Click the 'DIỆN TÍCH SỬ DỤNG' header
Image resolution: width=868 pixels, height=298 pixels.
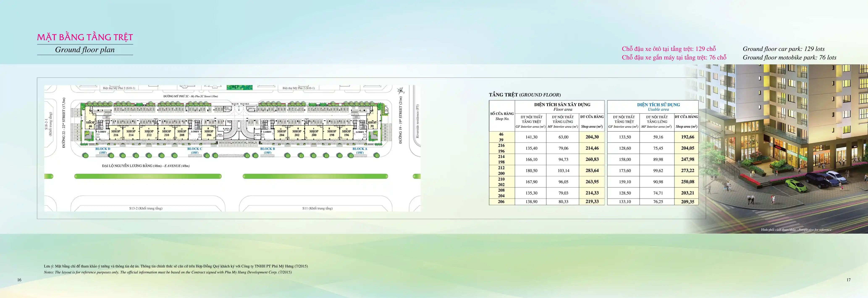[658, 105]
